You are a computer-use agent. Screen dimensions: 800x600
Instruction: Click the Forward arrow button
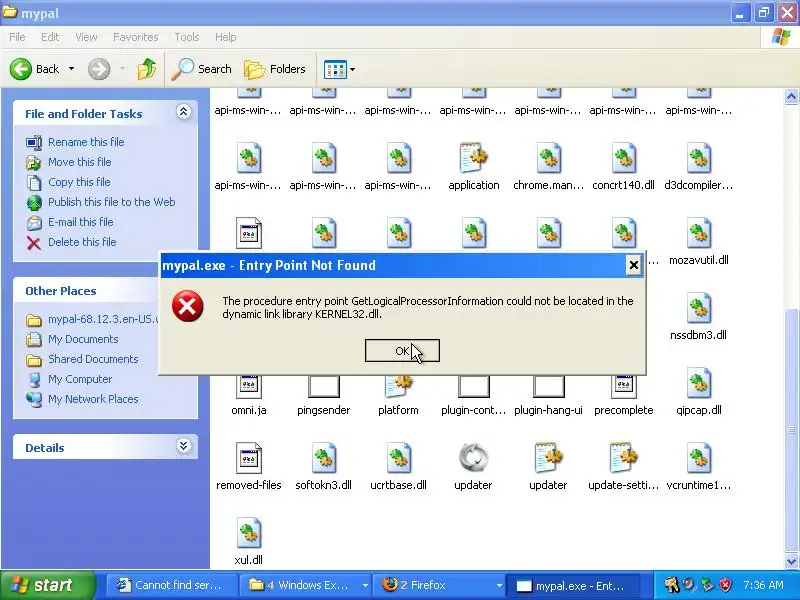[99, 69]
